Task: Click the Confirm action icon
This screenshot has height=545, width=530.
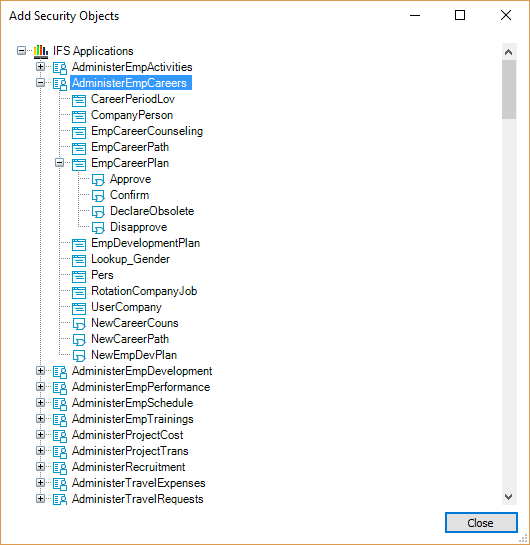Action: click(x=98, y=196)
